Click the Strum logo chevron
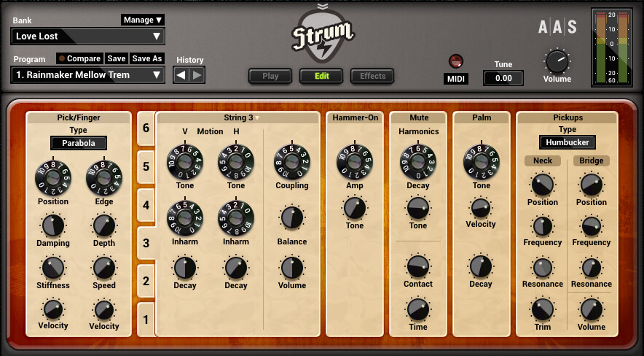The image size is (644, 356). 323,6
